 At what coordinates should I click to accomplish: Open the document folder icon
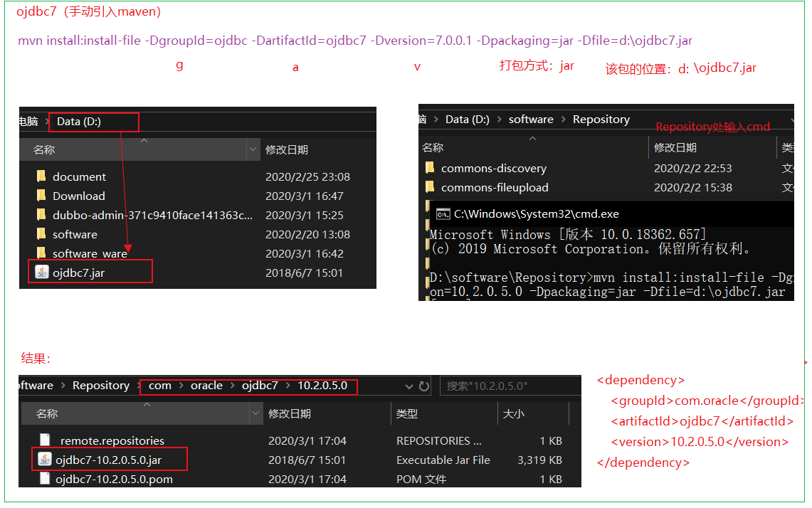[x=41, y=176]
